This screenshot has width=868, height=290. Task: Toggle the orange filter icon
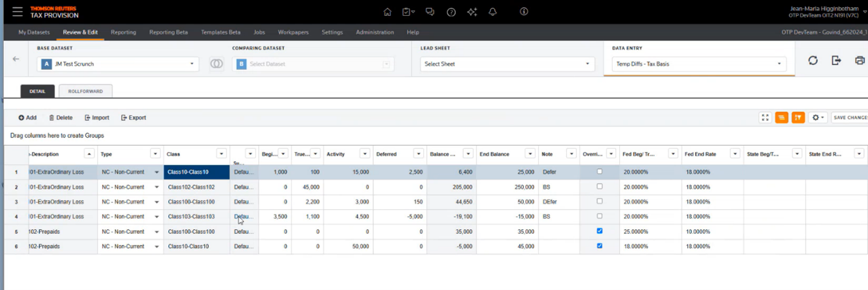798,117
